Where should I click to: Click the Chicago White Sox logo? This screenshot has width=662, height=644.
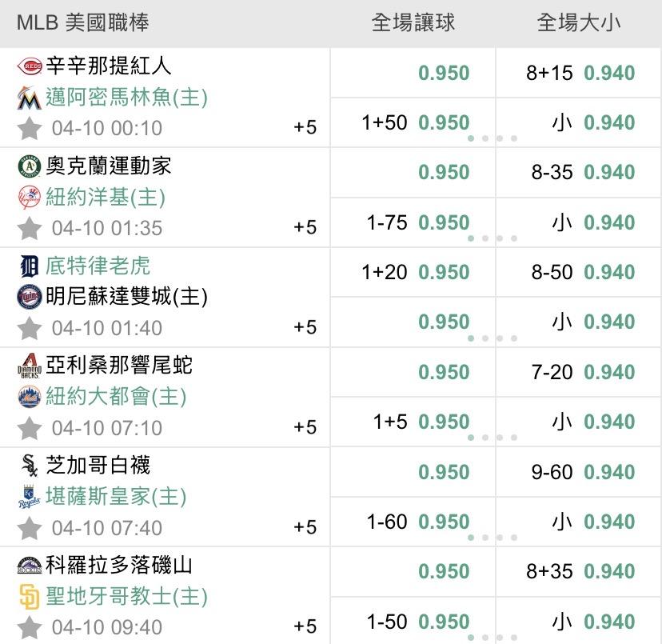click(30, 466)
